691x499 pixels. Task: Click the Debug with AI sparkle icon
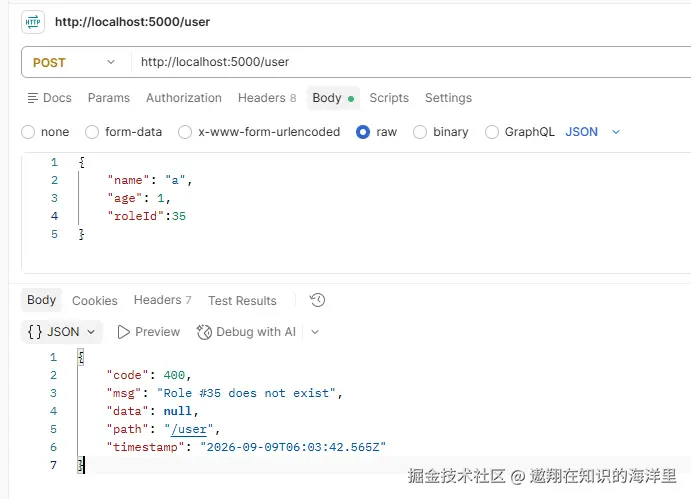(204, 332)
